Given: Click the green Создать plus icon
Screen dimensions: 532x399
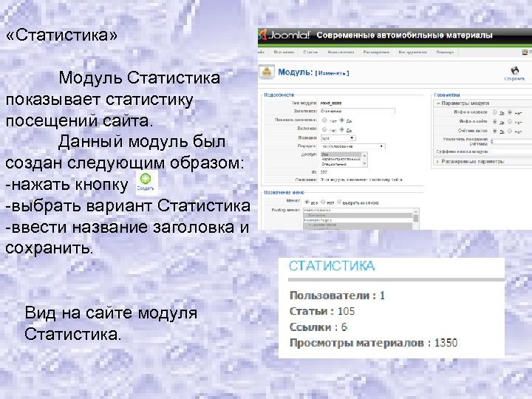Looking at the screenshot, I should [x=146, y=179].
